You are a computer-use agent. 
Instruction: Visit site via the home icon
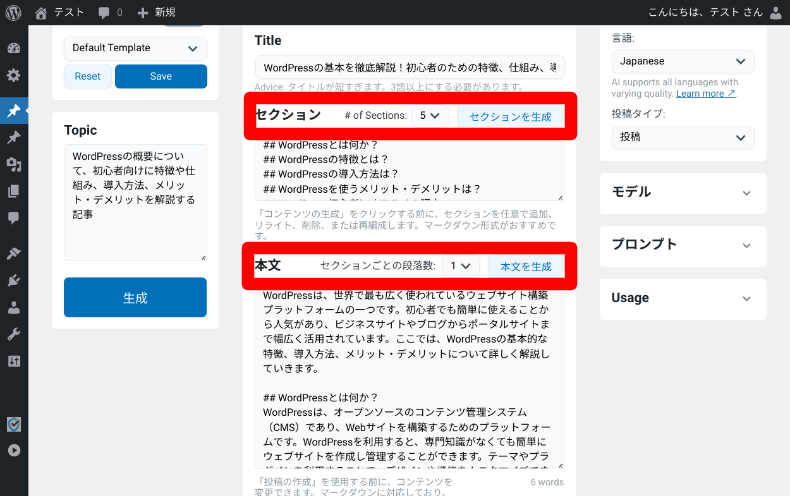pos(41,13)
